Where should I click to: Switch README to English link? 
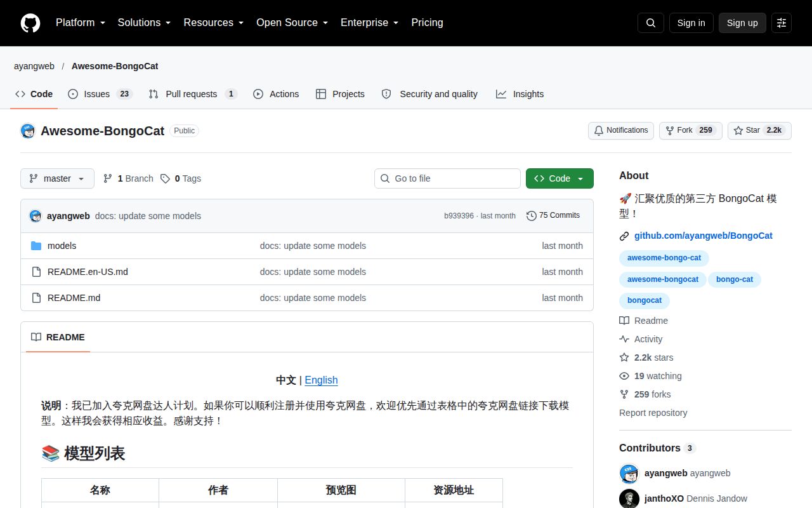click(x=321, y=380)
